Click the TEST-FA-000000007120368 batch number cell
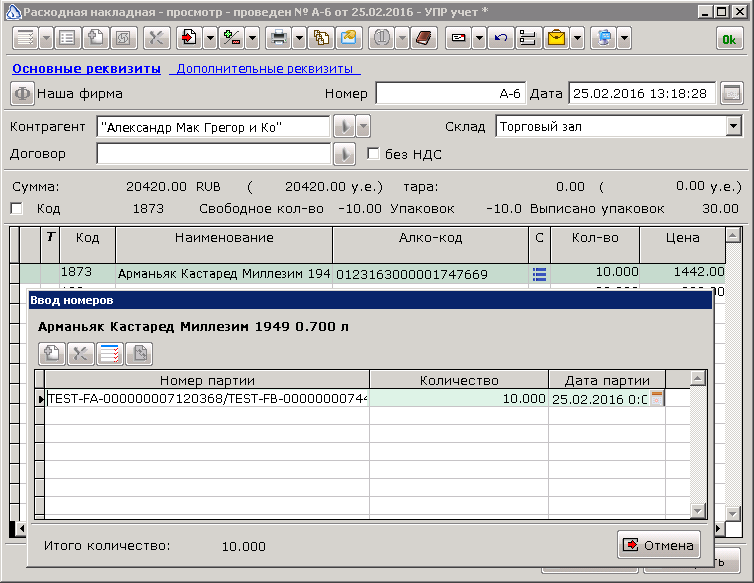 207,398
